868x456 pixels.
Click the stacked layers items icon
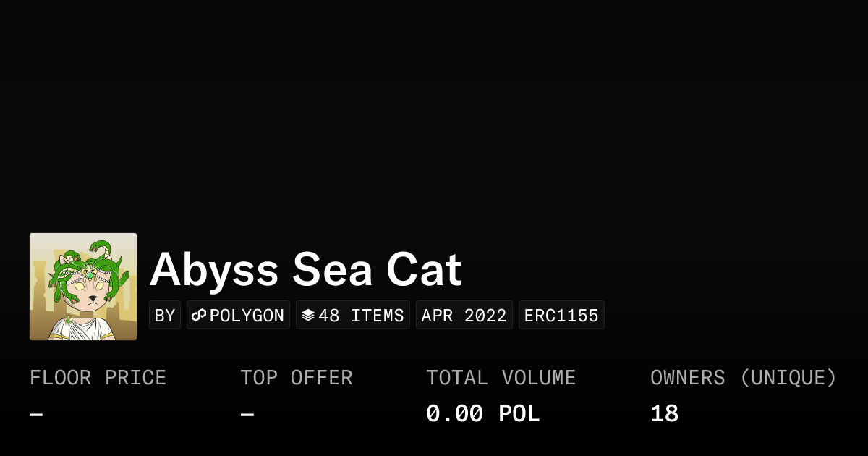pyautogui.click(x=308, y=316)
